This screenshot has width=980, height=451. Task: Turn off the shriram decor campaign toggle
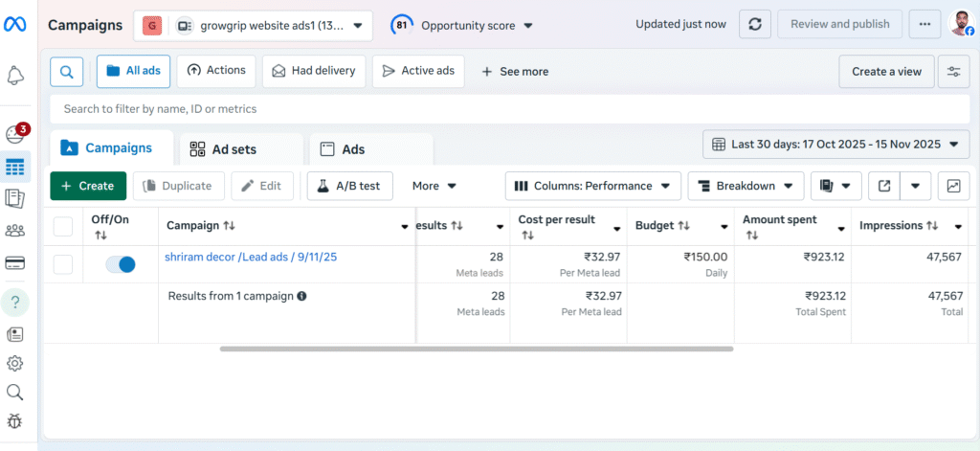(x=121, y=264)
